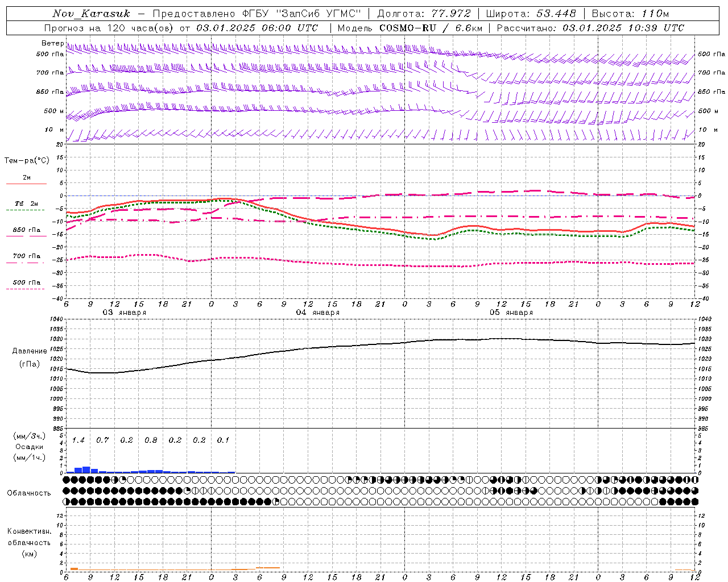The width and height of the screenshot is (728, 582).
Task: Click the "Высота: 110м" elevation text
Action: [x=630, y=14]
